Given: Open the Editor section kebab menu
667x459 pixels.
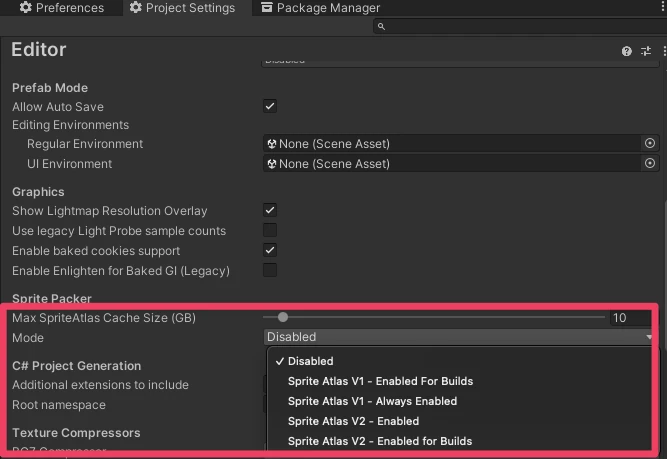Looking at the screenshot, I should 664,51.
